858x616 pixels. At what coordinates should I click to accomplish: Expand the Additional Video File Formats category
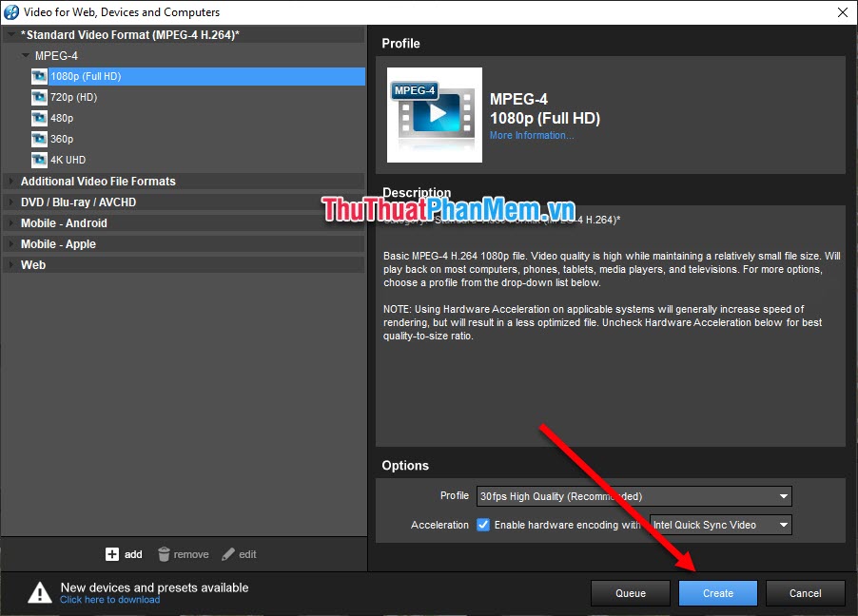click(x=10, y=181)
